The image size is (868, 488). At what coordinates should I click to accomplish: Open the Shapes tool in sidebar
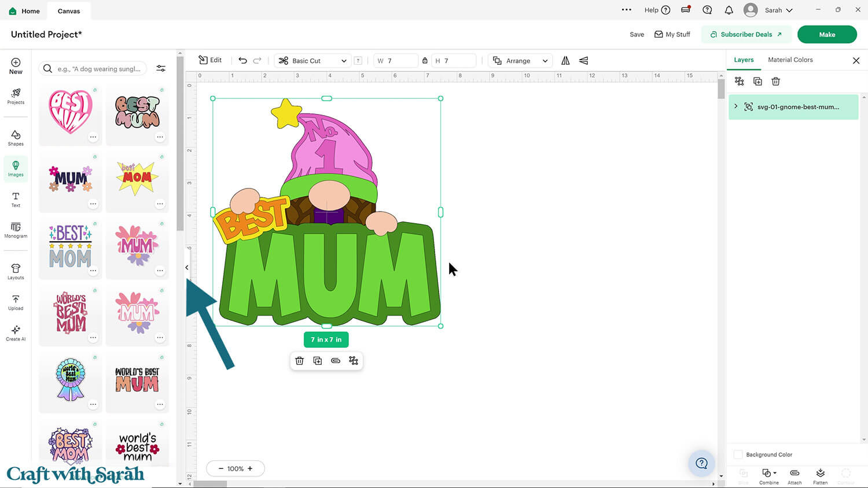pyautogui.click(x=16, y=138)
